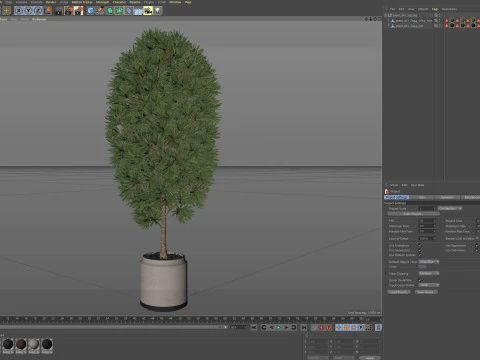Select the brown material sphere
Viewport: 480px width, 360px height.
click(21, 344)
